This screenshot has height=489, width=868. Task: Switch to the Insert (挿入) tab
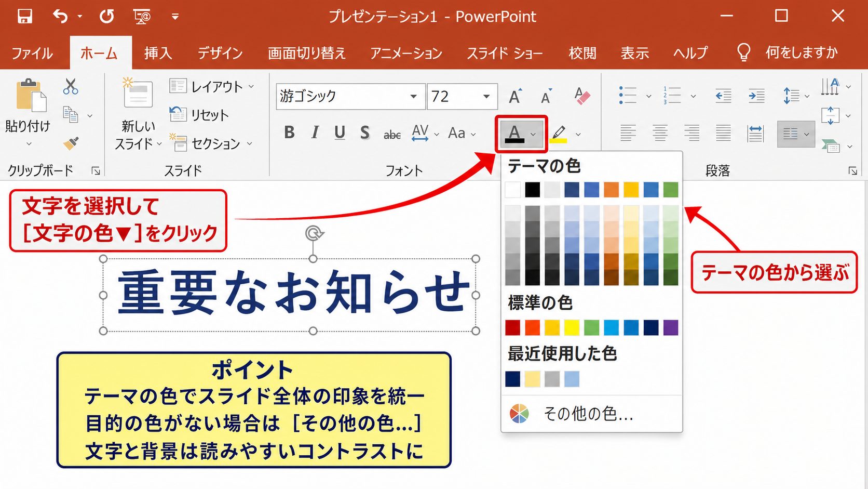158,53
